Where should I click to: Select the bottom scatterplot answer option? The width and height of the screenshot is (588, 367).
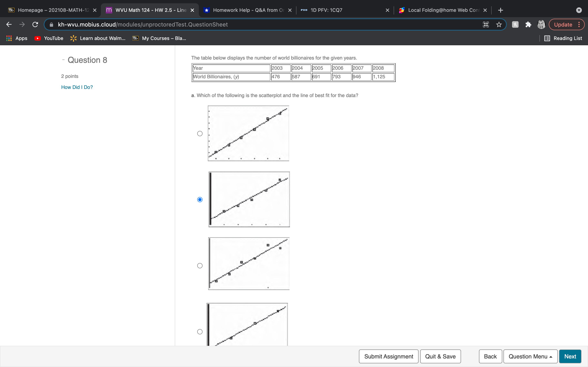(x=199, y=331)
